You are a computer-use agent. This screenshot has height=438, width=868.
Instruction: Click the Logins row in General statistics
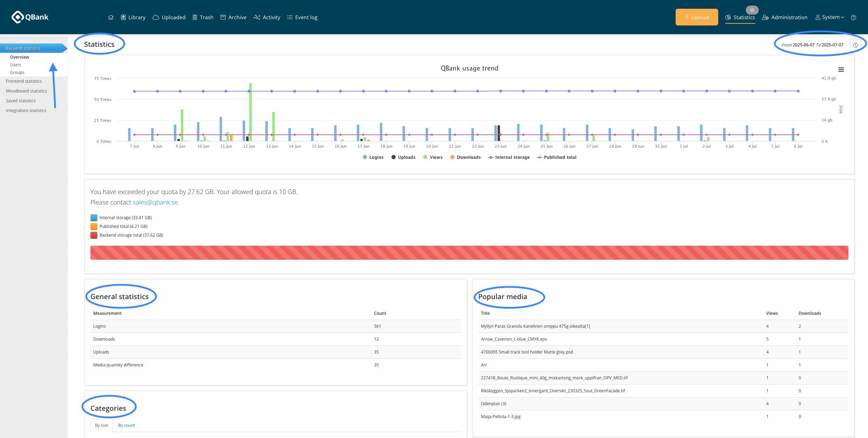click(x=275, y=326)
